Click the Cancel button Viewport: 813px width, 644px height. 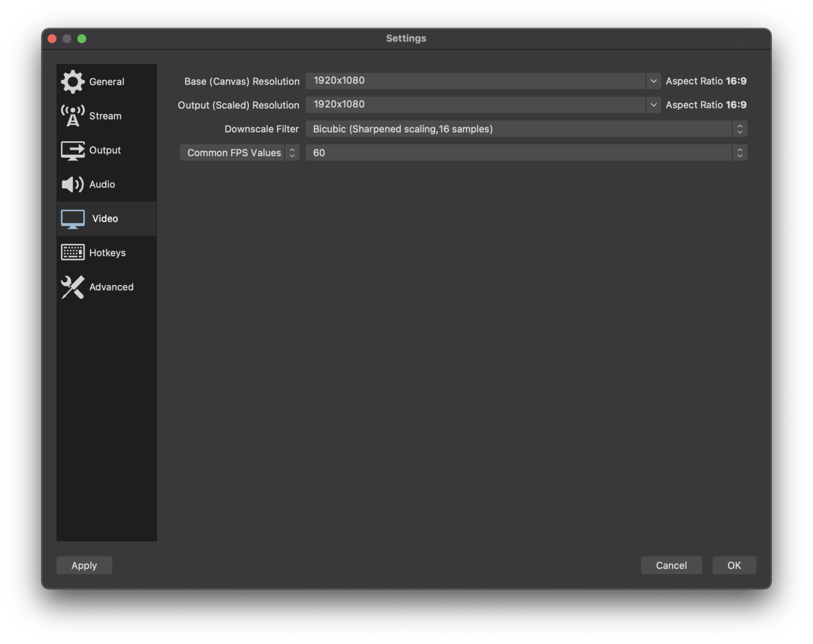pyautogui.click(x=671, y=565)
